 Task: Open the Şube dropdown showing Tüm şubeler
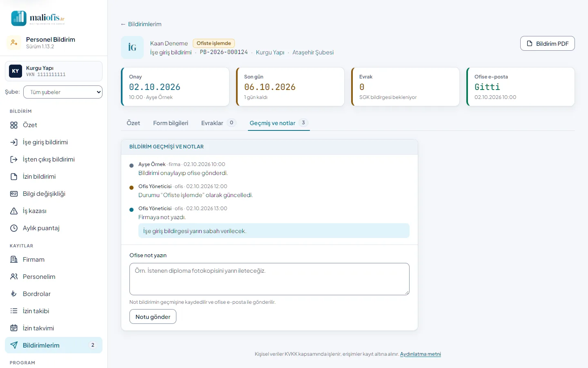point(63,92)
